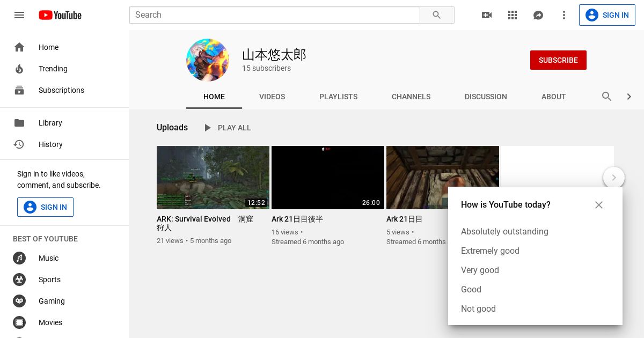Switch to the DISCUSSION tab
This screenshot has height=338, width=644.
[486, 97]
